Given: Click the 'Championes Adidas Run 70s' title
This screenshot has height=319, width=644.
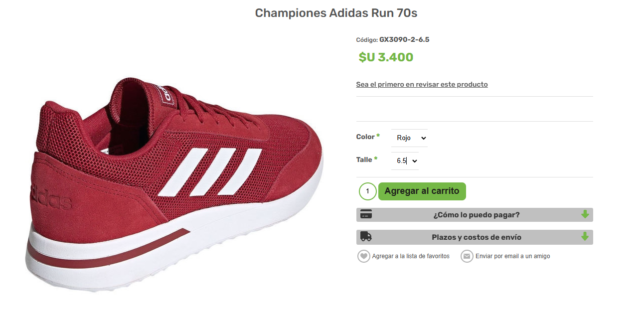Looking at the screenshot, I should (336, 13).
